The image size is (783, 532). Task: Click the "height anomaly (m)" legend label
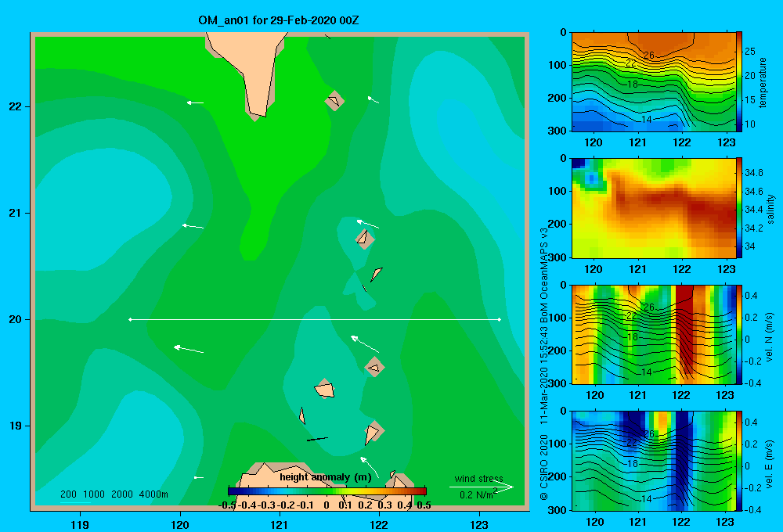click(326, 477)
